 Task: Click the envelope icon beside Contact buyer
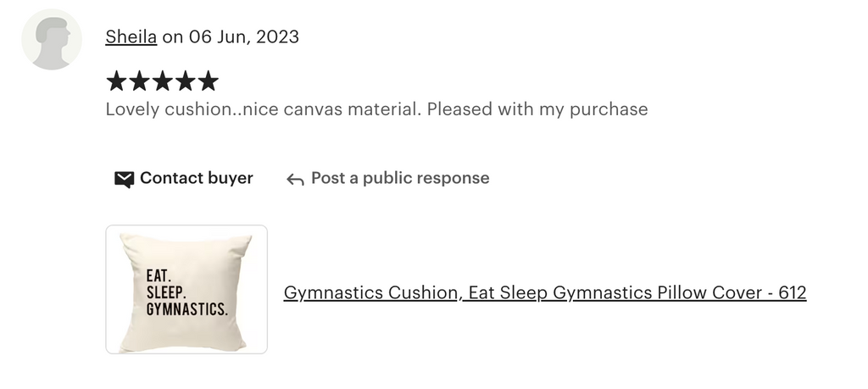tap(125, 179)
